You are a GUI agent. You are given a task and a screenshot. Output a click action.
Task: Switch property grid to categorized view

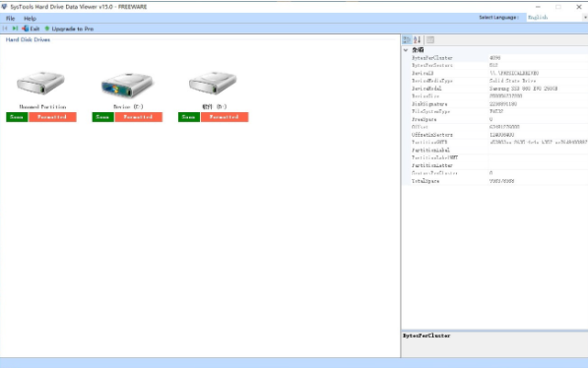(407, 39)
